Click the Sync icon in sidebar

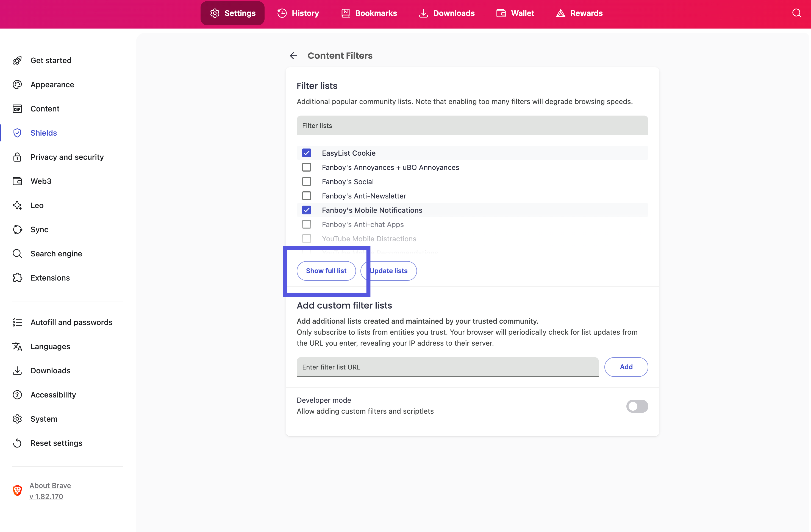[17, 229]
